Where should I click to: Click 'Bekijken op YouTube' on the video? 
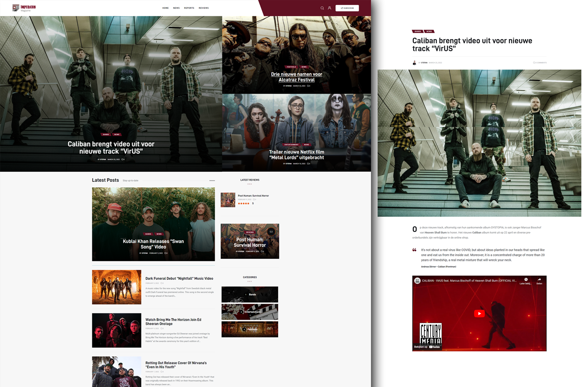[427, 347]
